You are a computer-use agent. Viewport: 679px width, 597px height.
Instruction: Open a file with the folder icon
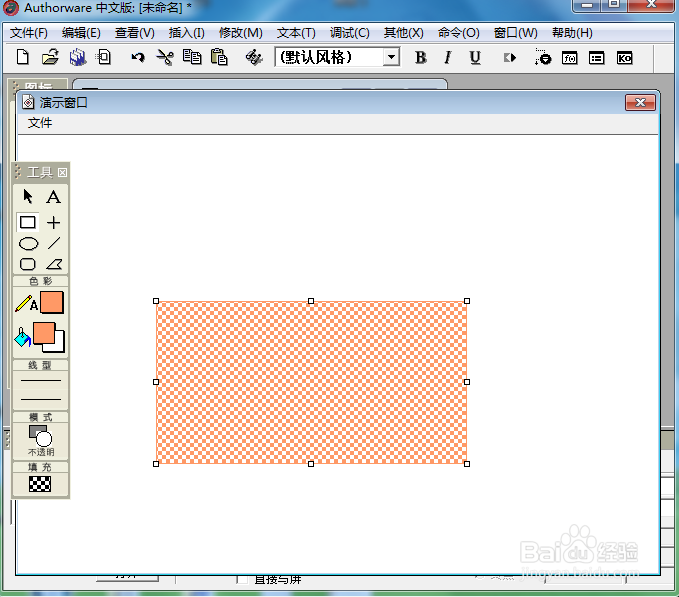coord(50,57)
